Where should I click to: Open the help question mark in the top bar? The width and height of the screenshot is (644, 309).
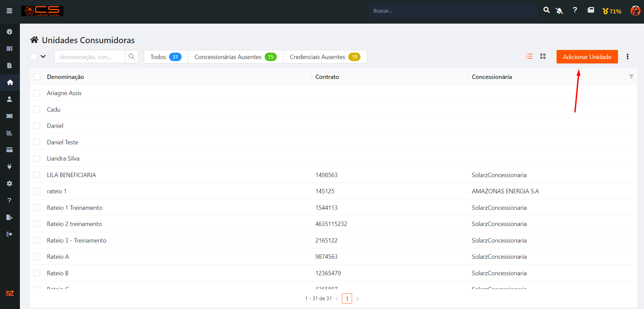(x=575, y=10)
